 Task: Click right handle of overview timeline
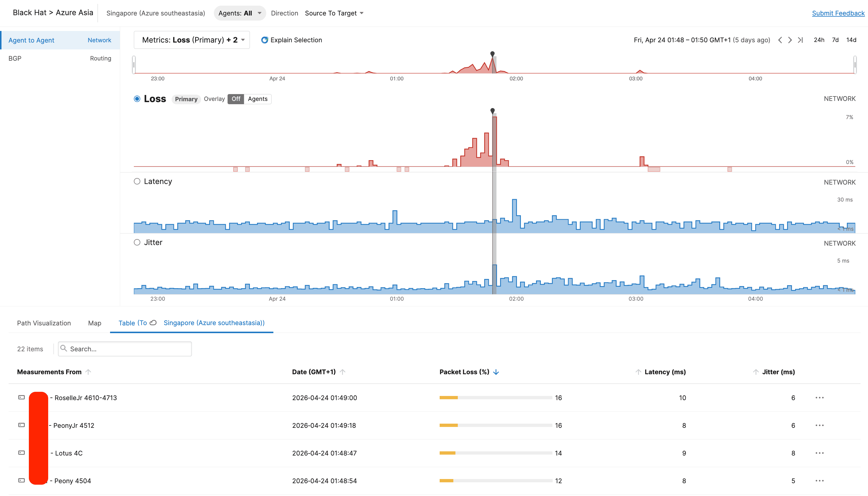(x=855, y=65)
